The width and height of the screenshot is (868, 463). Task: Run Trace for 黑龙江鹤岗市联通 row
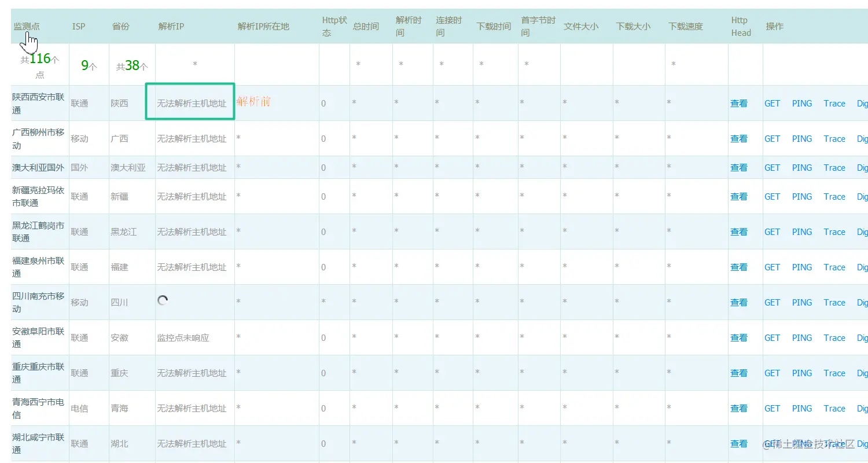click(x=834, y=232)
